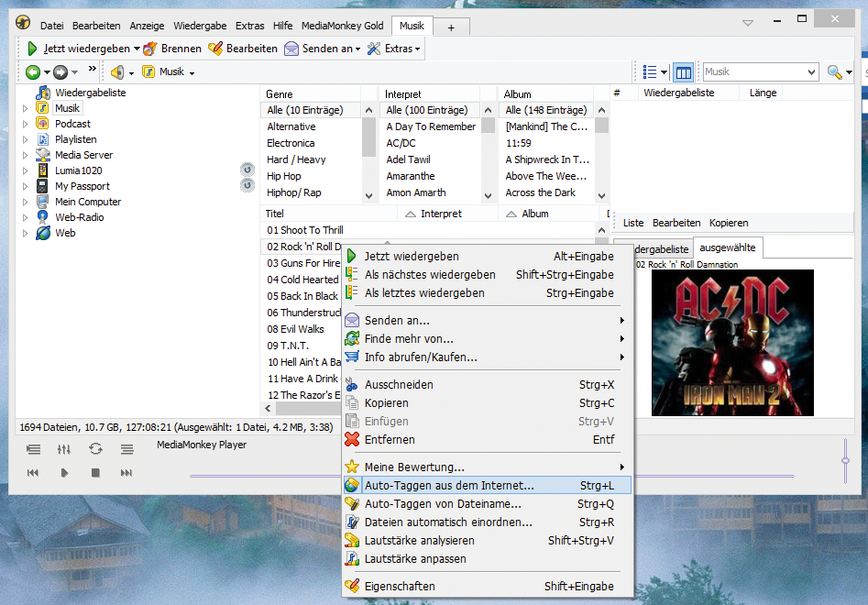Choose Dateien automatisch einordnen
This screenshot has width=868, height=605.
[x=487, y=522]
